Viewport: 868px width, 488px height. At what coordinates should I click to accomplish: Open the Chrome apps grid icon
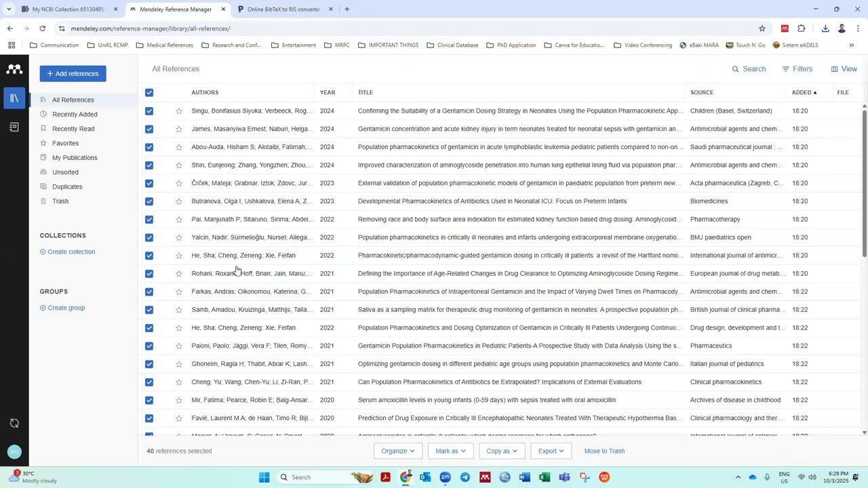click(x=12, y=45)
